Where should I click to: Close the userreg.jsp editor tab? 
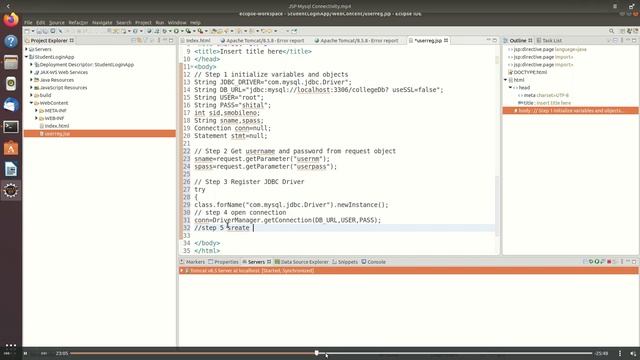pos(446,40)
